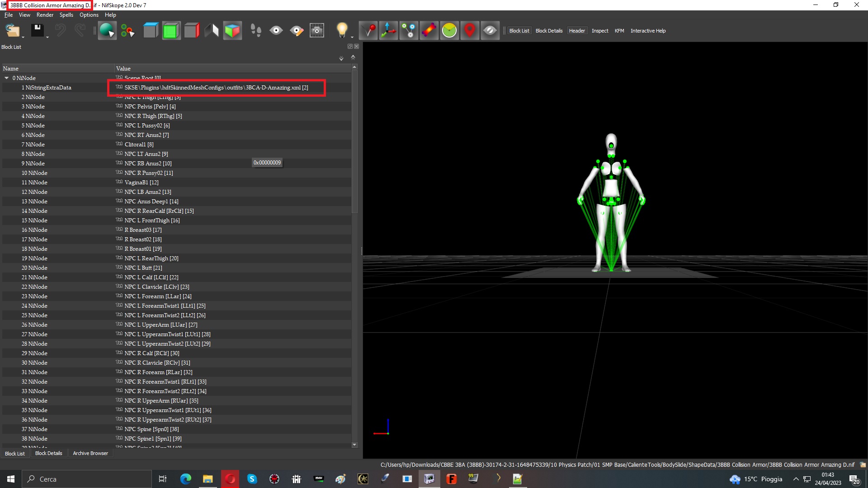Click the Block Details toolbar button
The height and width of the screenshot is (488, 868).
[549, 31]
